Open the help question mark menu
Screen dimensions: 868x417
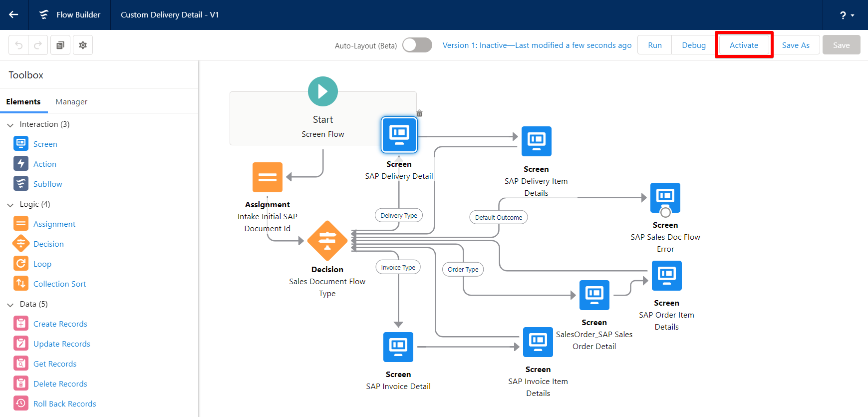click(x=847, y=15)
